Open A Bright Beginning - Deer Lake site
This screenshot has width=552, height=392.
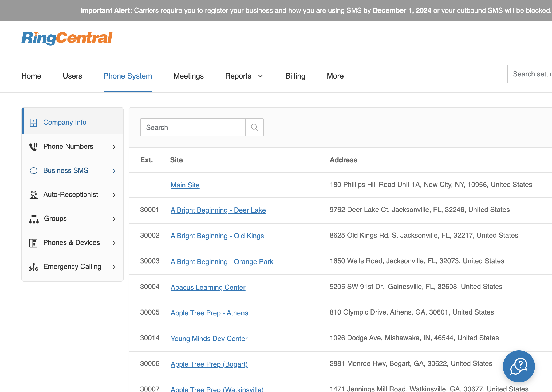(218, 210)
